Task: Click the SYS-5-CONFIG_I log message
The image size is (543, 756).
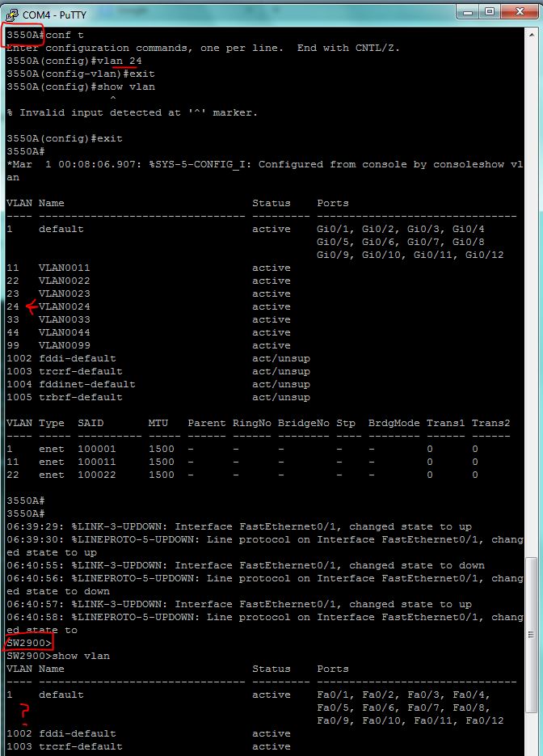Action: click(264, 171)
